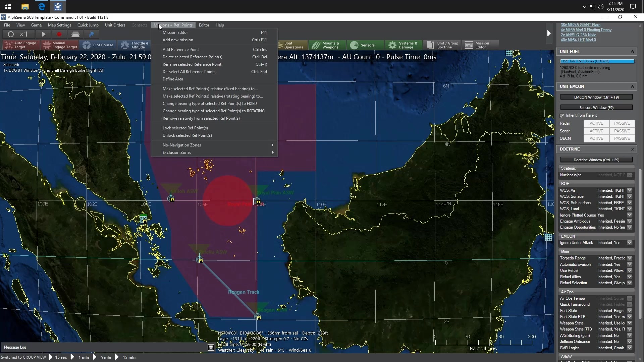644x362 pixels.
Task: Open Boat Operations
Action: tap(293, 45)
